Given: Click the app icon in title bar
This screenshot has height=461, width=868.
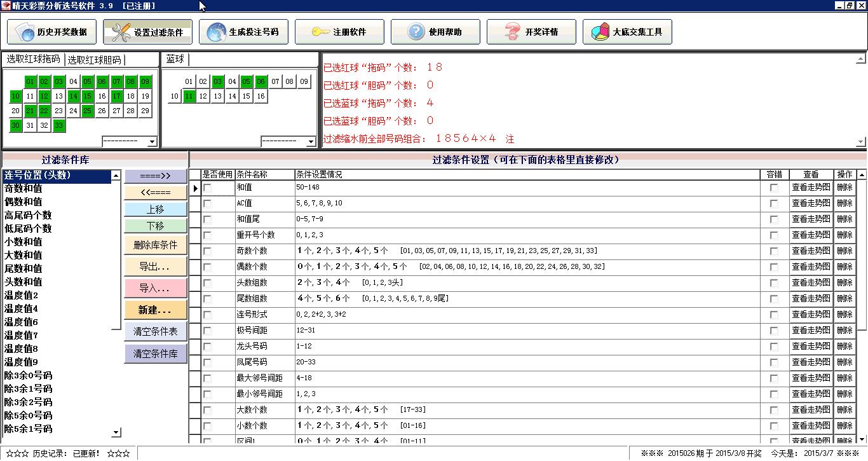Looking at the screenshot, I should 6,6.
